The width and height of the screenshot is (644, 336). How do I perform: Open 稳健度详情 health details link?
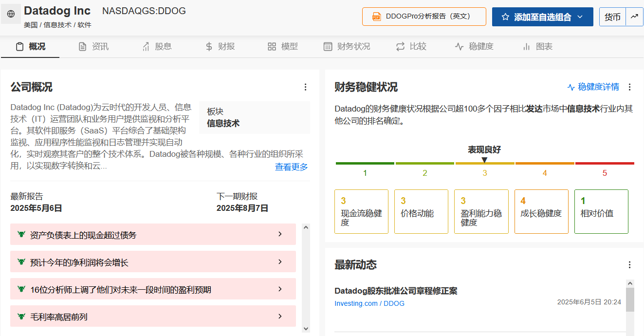coord(593,87)
